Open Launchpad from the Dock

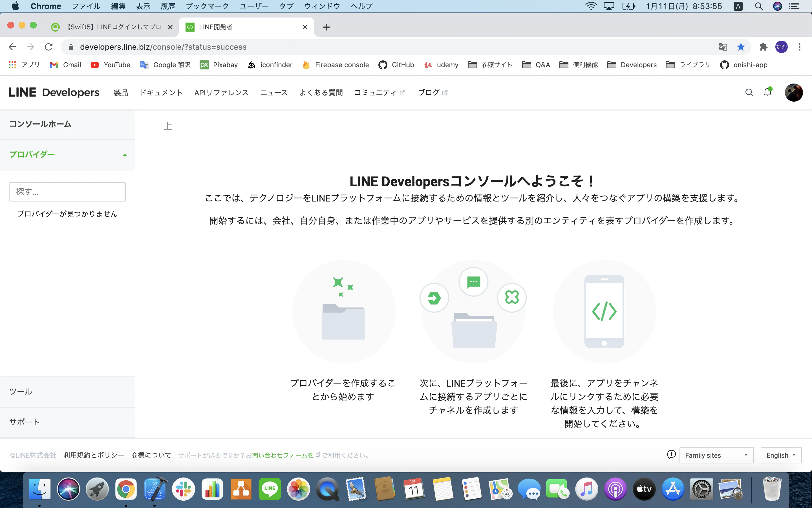[97, 489]
